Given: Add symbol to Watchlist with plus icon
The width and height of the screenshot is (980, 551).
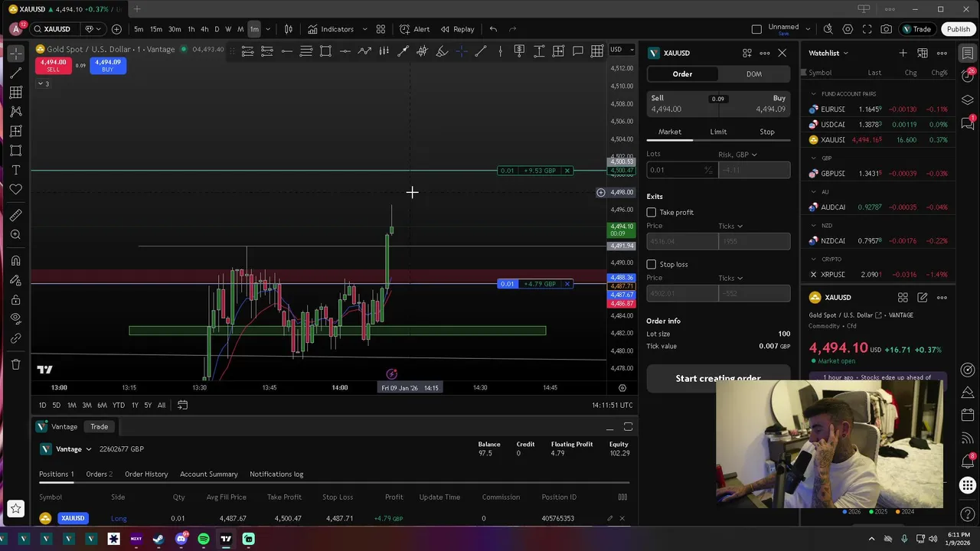Looking at the screenshot, I should [x=903, y=53].
